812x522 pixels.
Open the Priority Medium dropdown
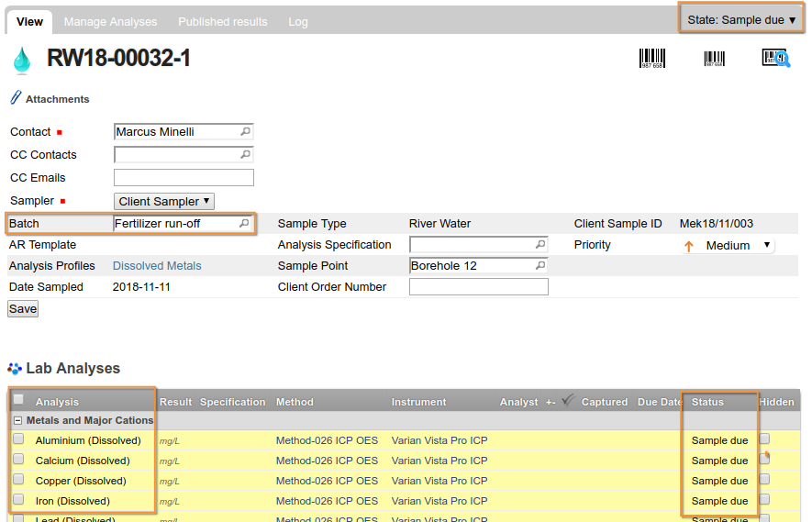[x=738, y=245]
